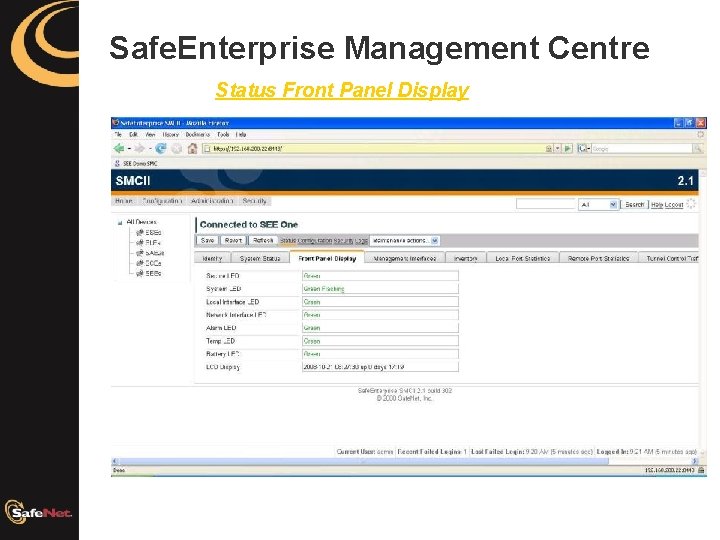Screen dimensions: 720x540
Task: Click the browser Back arrow button
Action: (119, 148)
